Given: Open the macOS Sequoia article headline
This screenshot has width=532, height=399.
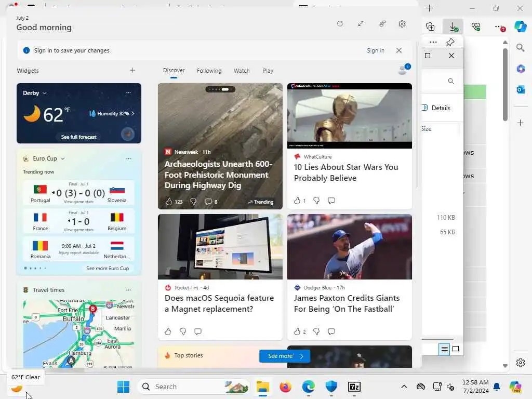Looking at the screenshot, I should [x=219, y=303].
